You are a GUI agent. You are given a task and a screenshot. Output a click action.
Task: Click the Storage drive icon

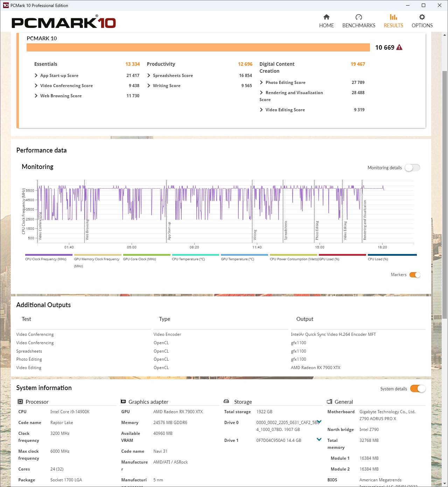point(226,402)
